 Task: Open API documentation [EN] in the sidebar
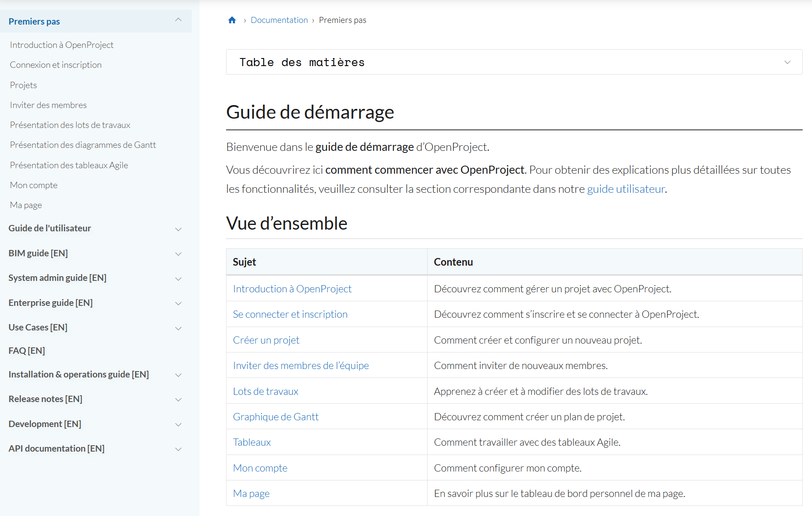tap(56, 448)
